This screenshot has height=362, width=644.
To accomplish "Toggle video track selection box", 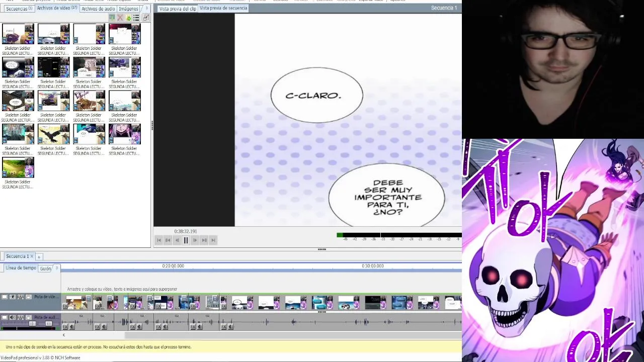I will tap(4, 297).
